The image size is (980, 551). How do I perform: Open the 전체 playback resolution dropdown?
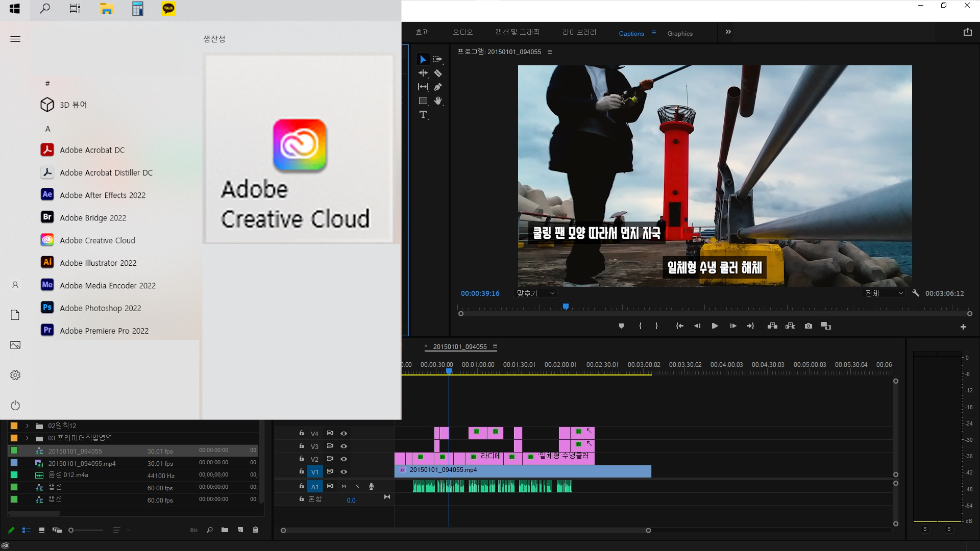[x=885, y=293]
